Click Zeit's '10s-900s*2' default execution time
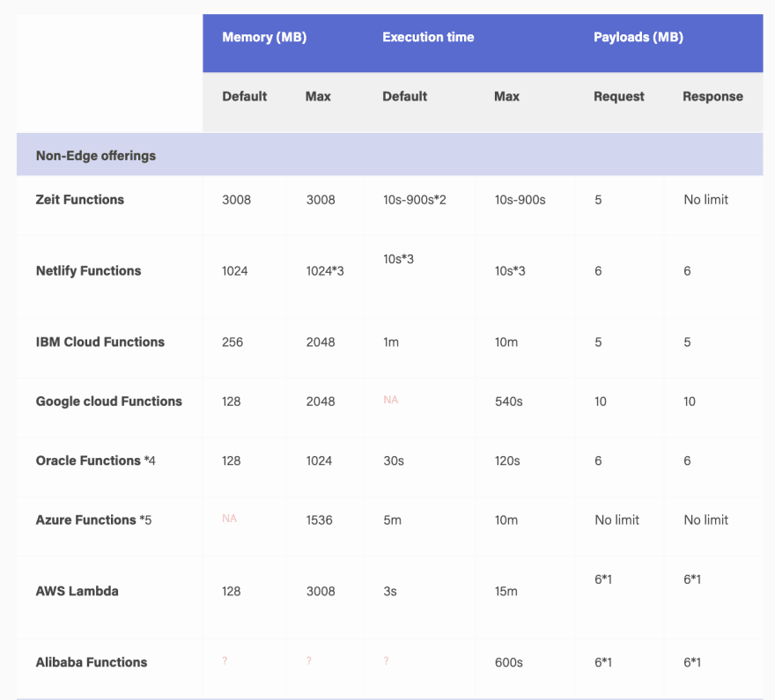The image size is (775, 700). pyautogui.click(x=414, y=200)
